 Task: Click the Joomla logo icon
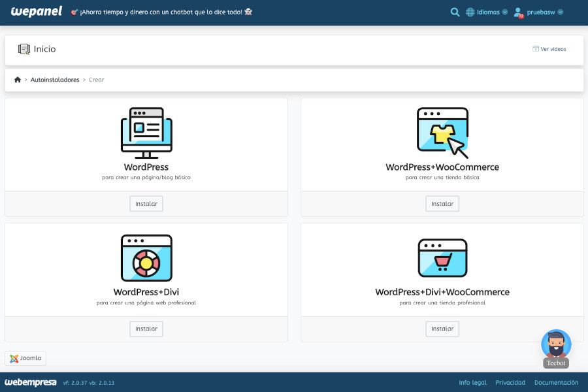(x=14, y=358)
